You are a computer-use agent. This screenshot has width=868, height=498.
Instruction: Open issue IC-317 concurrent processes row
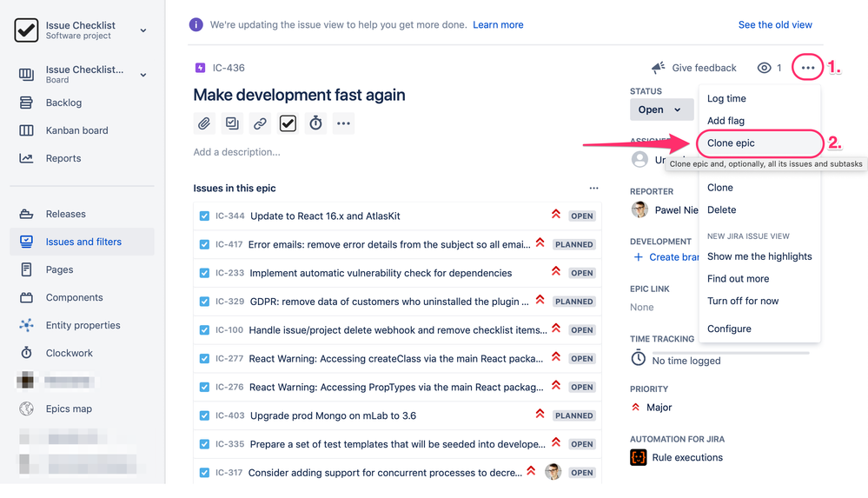(x=397, y=473)
